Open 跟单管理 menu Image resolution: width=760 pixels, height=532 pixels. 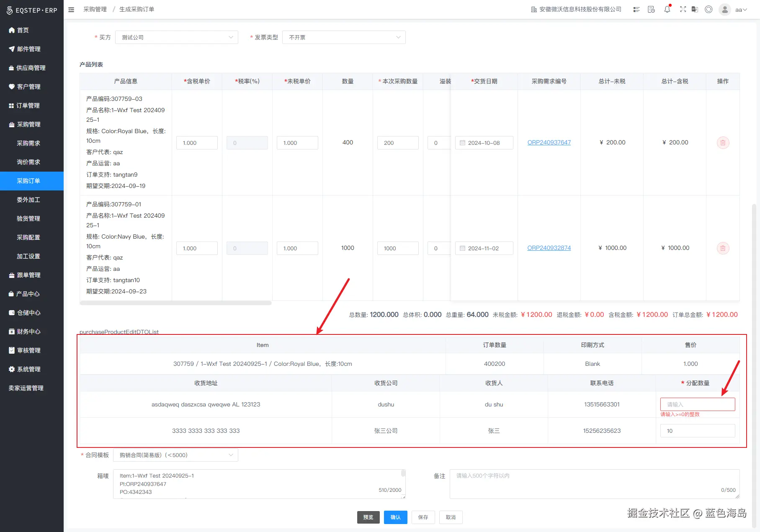tap(32, 275)
